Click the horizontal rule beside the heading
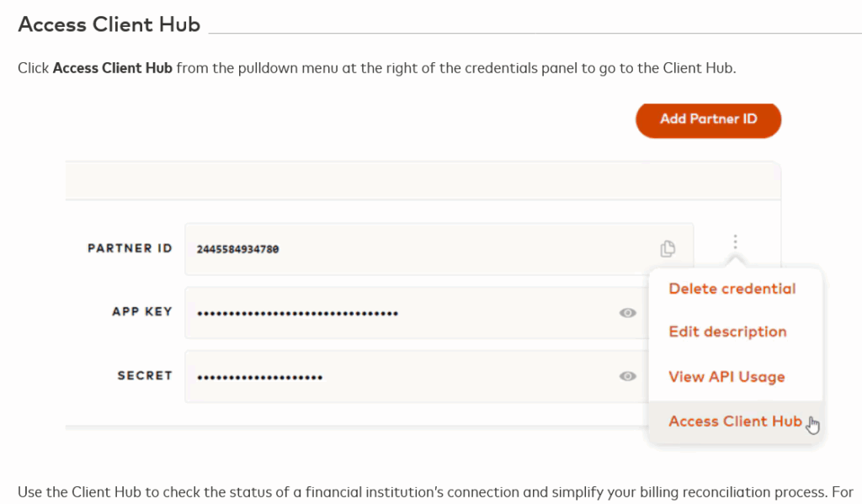Screen dimensions: 862x504 point(530,33)
